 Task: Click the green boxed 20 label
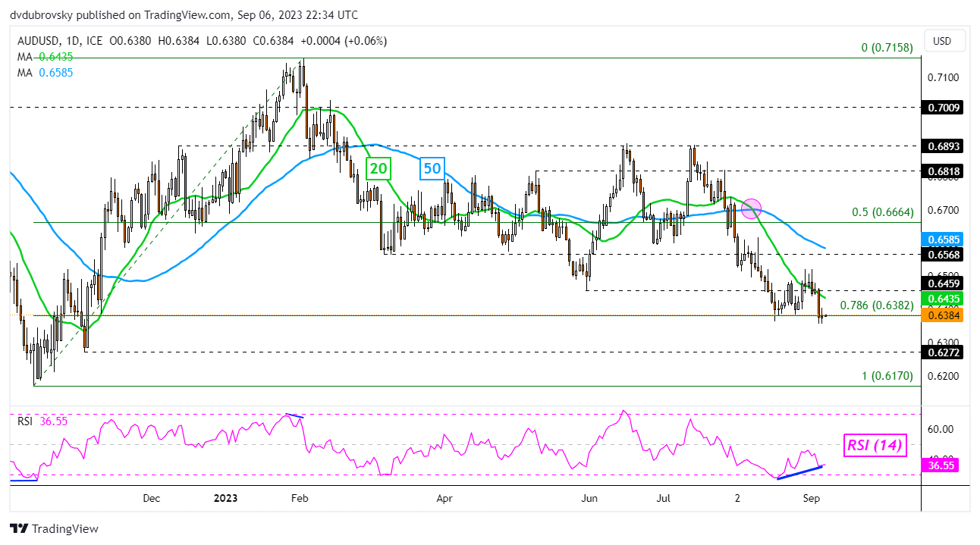point(377,168)
